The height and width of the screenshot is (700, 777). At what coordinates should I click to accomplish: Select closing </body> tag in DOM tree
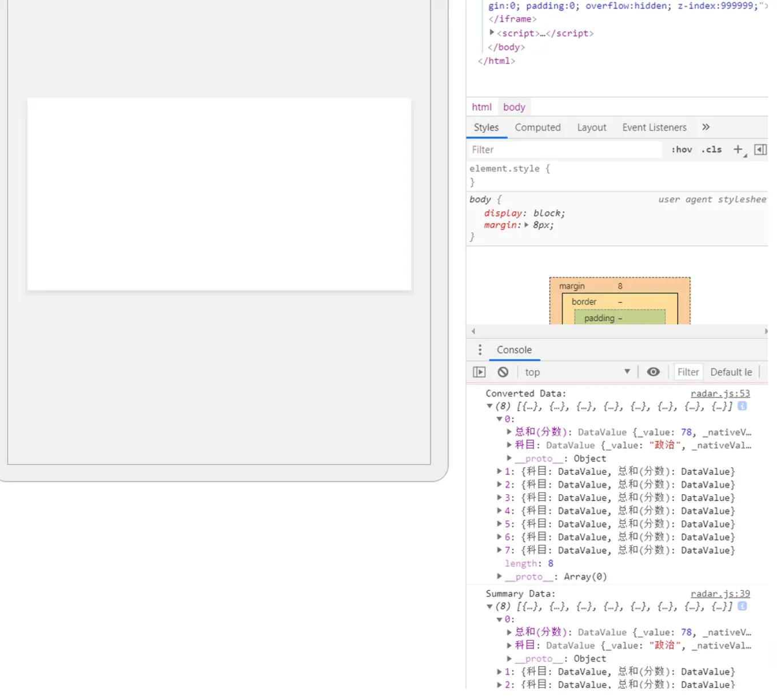tap(506, 47)
